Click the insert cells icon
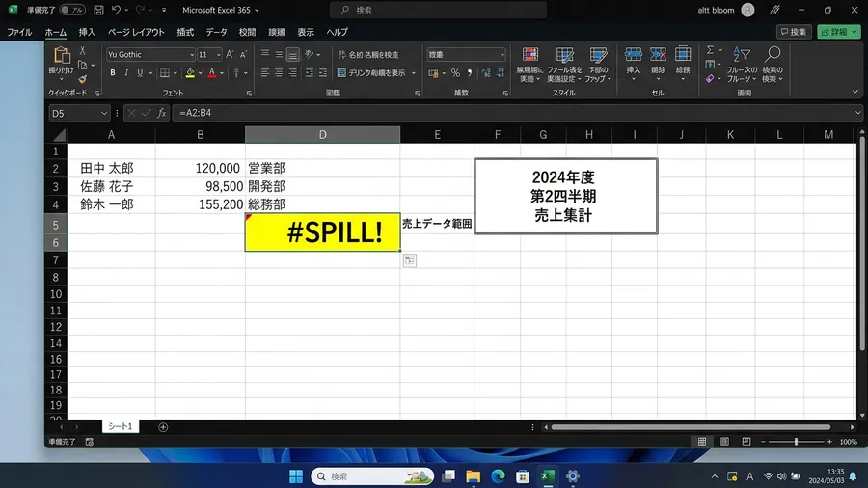 [634, 54]
